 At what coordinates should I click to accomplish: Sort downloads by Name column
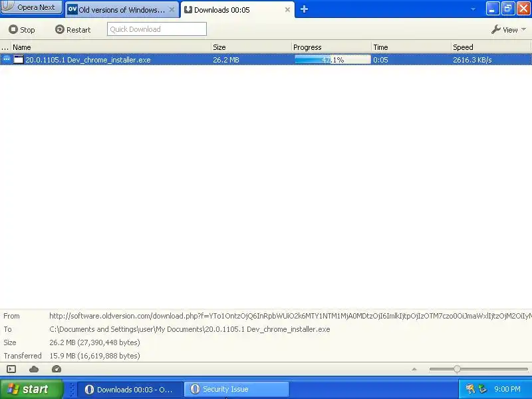click(111, 47)
